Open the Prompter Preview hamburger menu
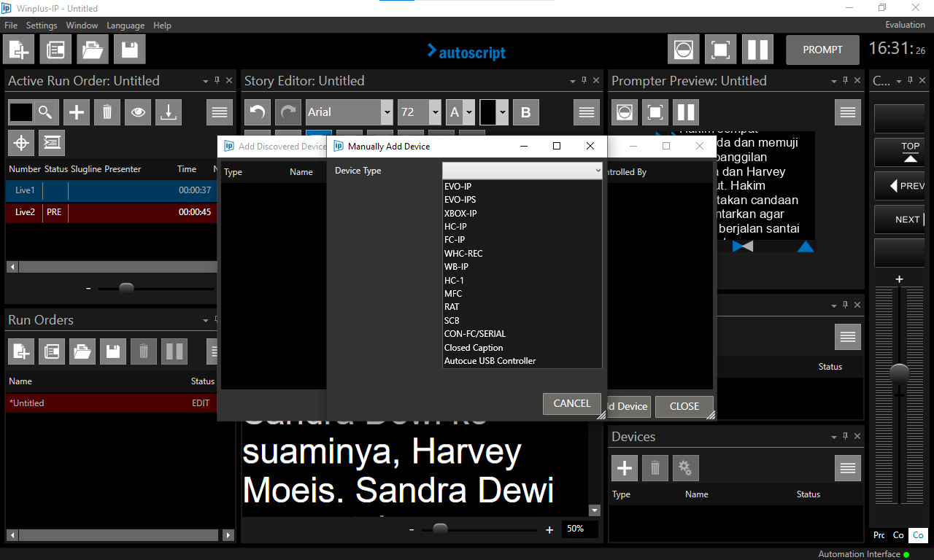Screen dimensions: 934x560 (x=848, y=112)
